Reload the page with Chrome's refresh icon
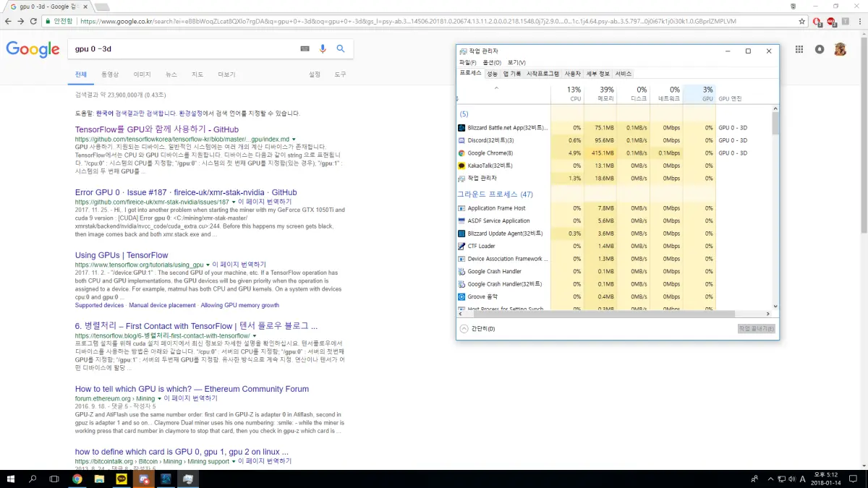Image resolution: width=868 pixels, height=488 pixels. tap(34, 21)
